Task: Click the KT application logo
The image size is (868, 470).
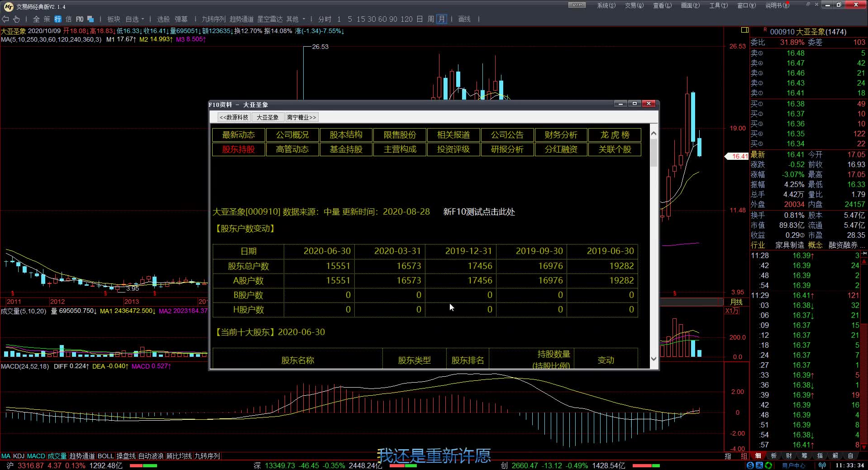Action: 9,6
